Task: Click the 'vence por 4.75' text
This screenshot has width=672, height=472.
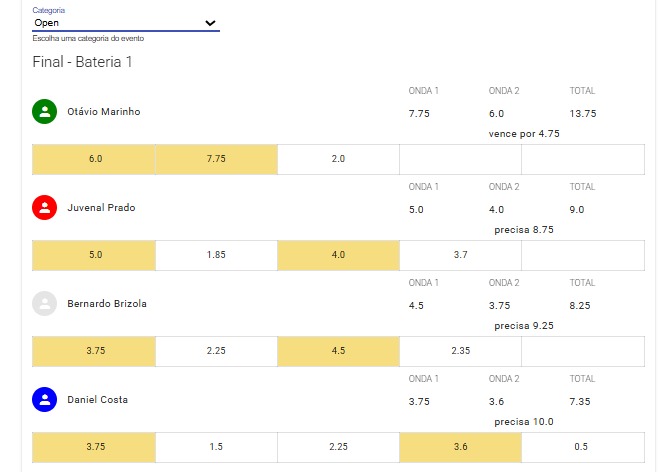Action: [x=524, y=134]
